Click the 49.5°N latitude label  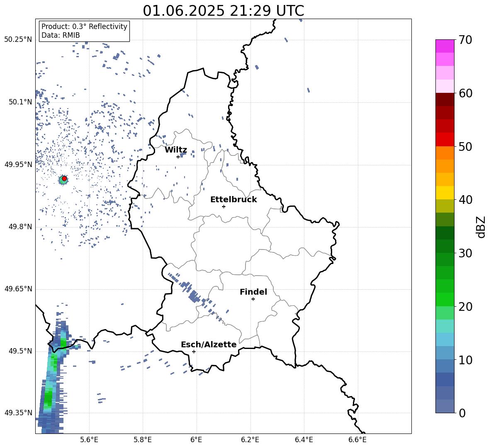point(20,351)
